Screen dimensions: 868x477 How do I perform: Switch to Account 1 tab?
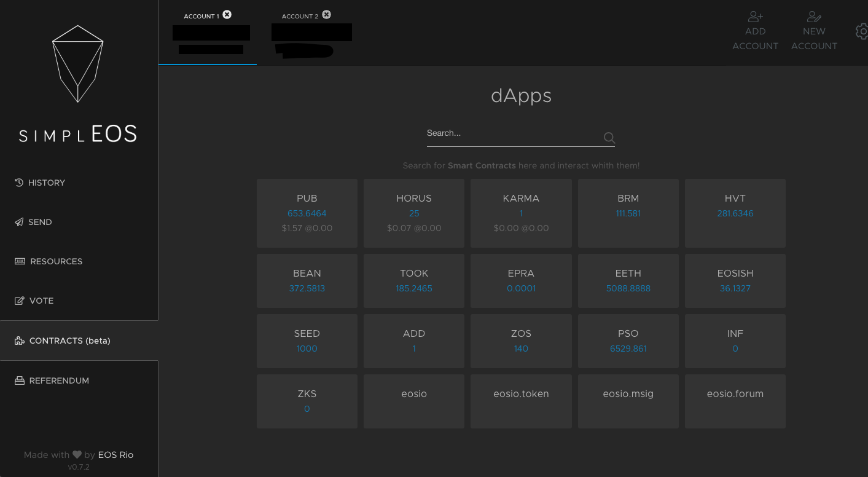tap(208, 33)
